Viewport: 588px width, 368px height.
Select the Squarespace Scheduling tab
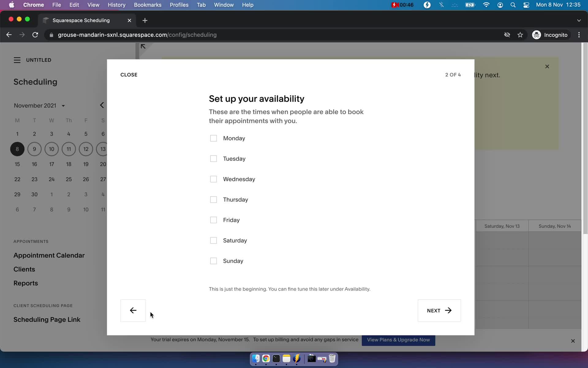pos(87,20)
